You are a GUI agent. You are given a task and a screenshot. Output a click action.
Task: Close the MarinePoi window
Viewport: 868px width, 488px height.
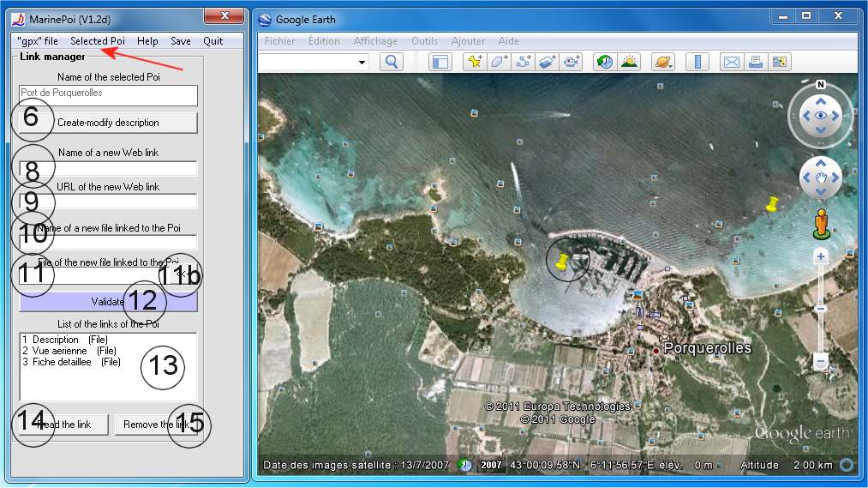pyautogui.click(x=224, y=16)
